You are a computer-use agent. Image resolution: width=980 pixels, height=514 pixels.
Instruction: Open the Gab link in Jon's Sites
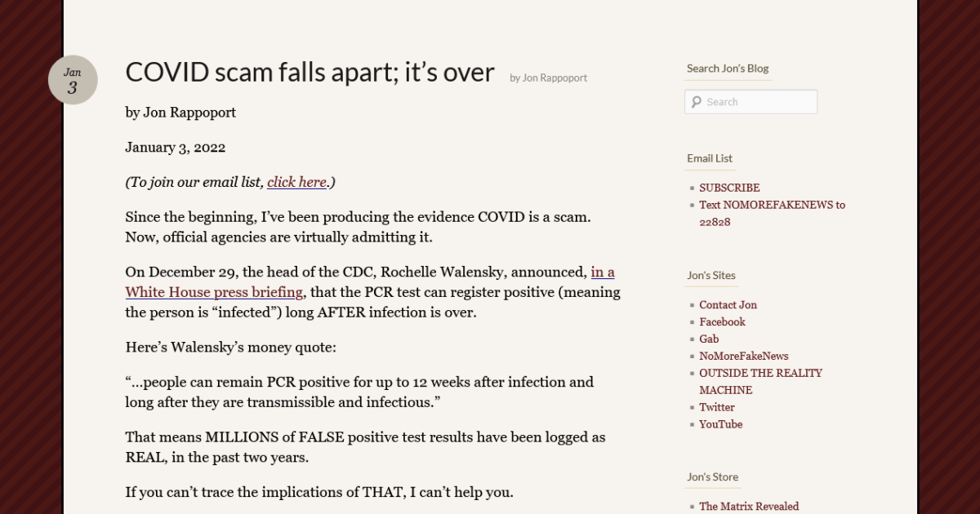pyautogui.click(x=709, y=339)
